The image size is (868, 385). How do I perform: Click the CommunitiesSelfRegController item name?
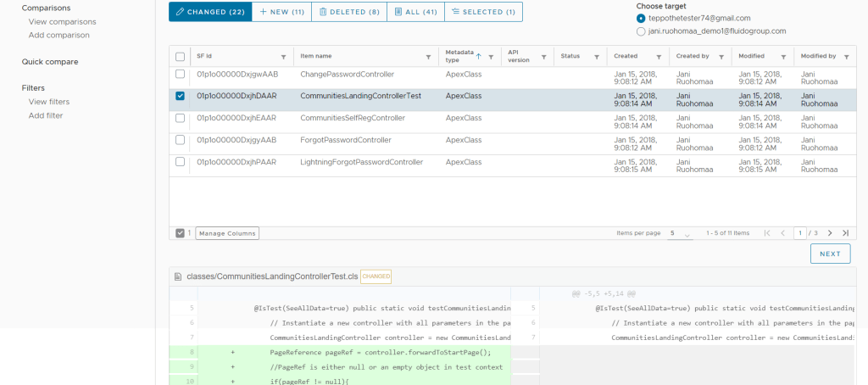tap(353, 118)
